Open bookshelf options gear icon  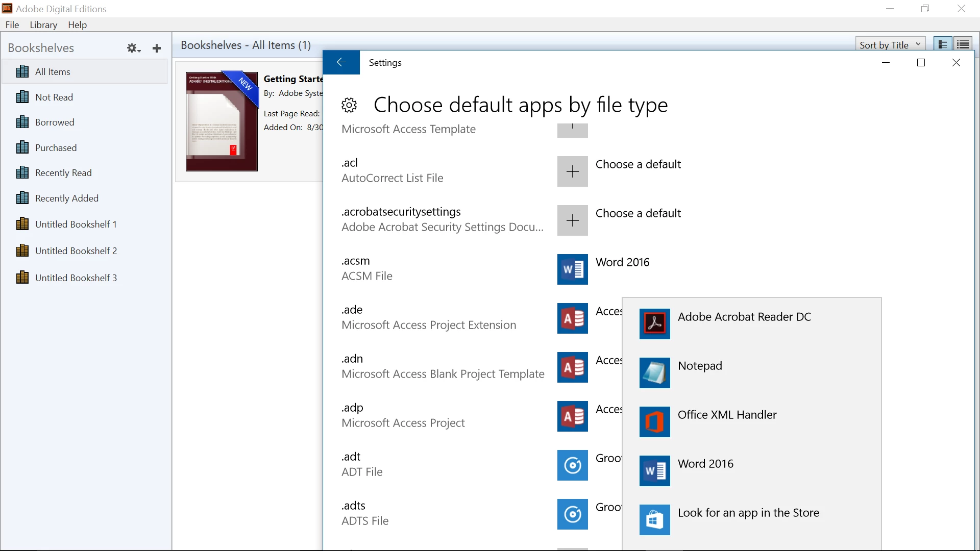(133, 48)
